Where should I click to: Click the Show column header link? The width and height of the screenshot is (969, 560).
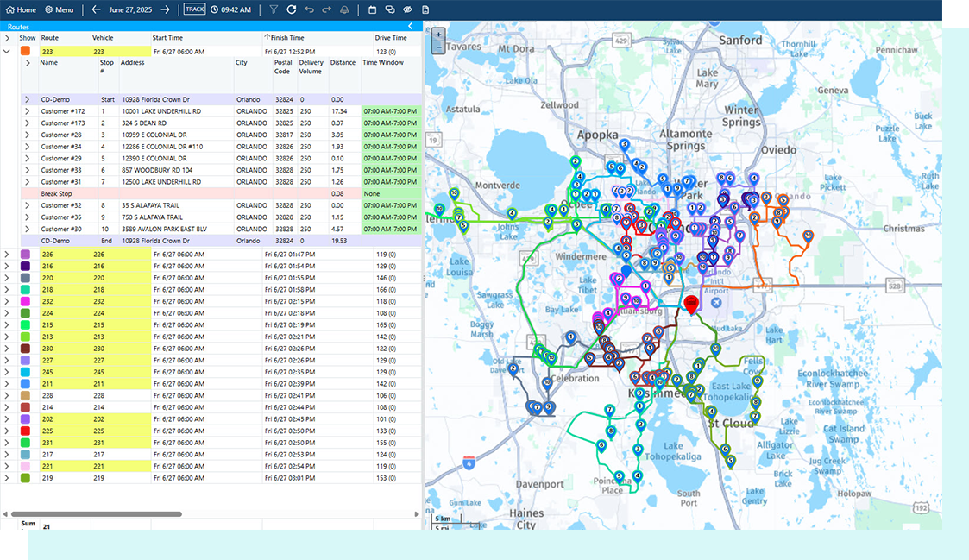(x=28, y=38)
